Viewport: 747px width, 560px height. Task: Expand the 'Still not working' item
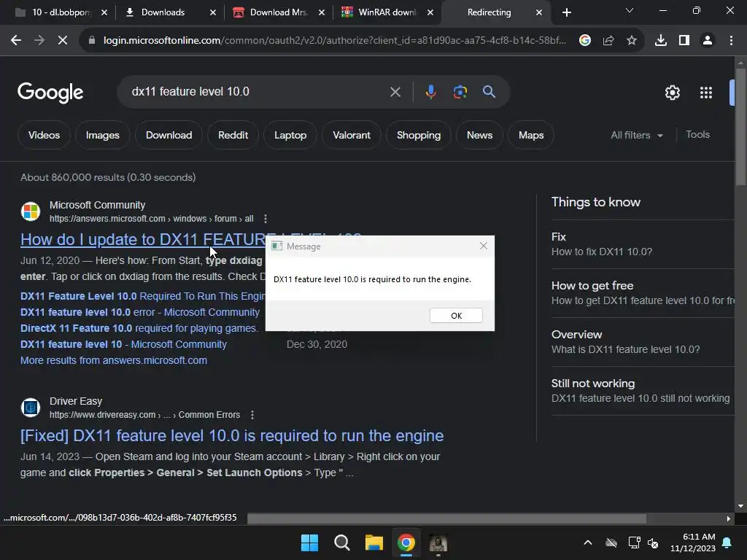pyautogui.click(x=643, y=391)
